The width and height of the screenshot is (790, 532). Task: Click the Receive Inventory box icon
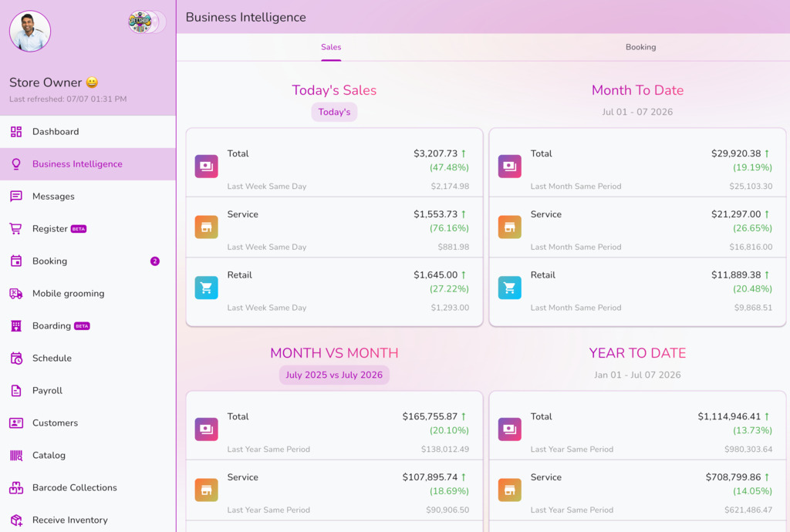(x=16, y=520)
